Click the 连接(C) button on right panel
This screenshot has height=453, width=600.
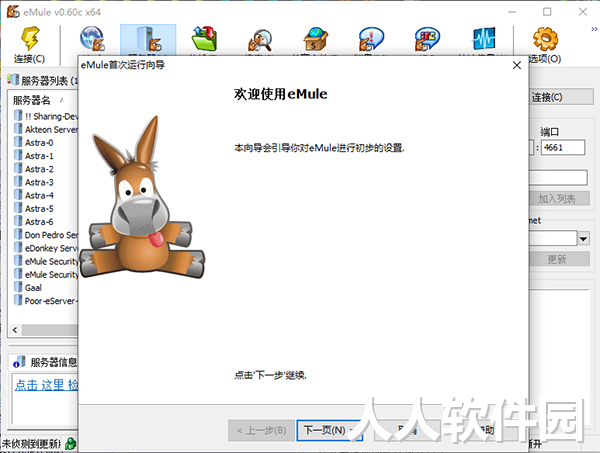(561, 97)
